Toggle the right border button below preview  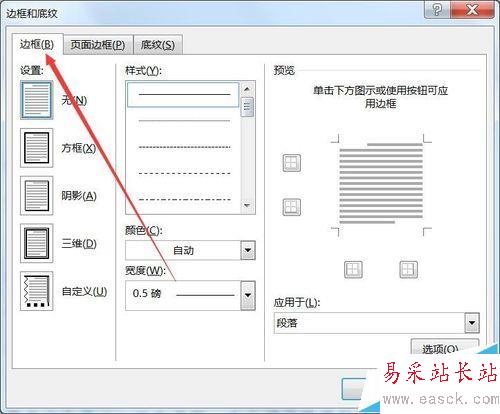(409, 269)
